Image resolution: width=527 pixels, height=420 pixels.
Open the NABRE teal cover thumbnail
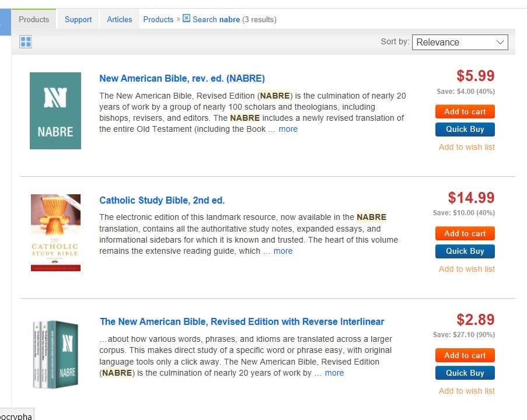coord(55,111)
